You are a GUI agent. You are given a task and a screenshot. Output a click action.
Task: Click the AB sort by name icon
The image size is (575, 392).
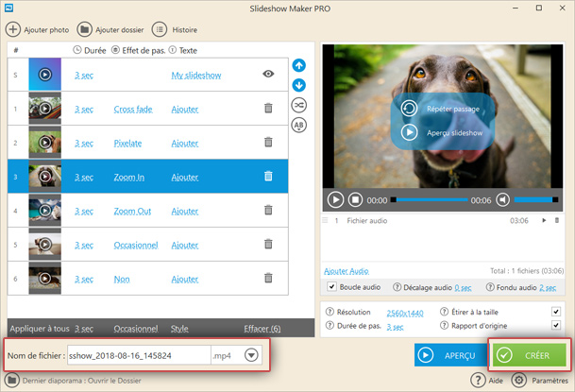(299, 125)
